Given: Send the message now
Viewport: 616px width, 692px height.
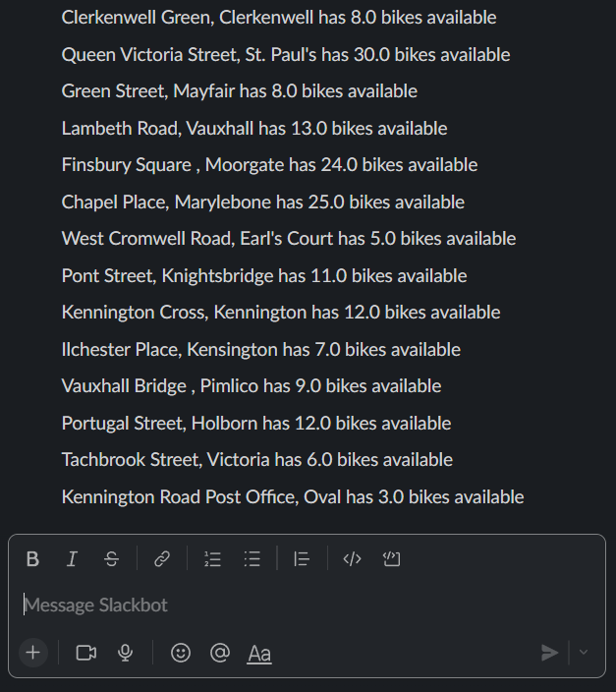Looking at the screenshot, I should tap(549, 653).
